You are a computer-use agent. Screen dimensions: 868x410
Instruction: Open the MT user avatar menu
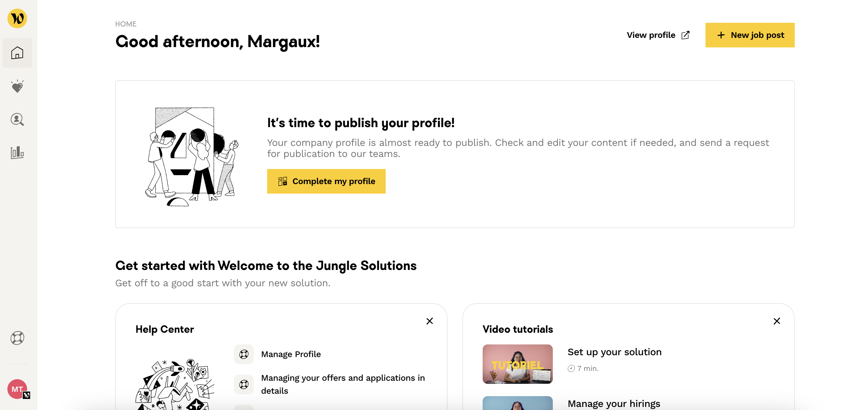(17, 389)
